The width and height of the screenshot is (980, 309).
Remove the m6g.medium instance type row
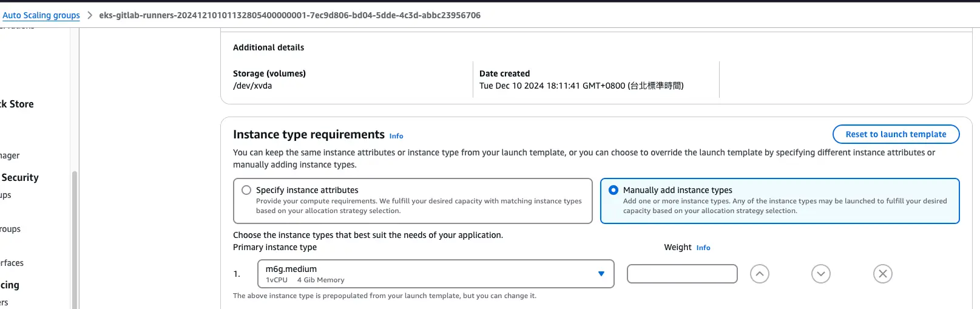(882, 274)
